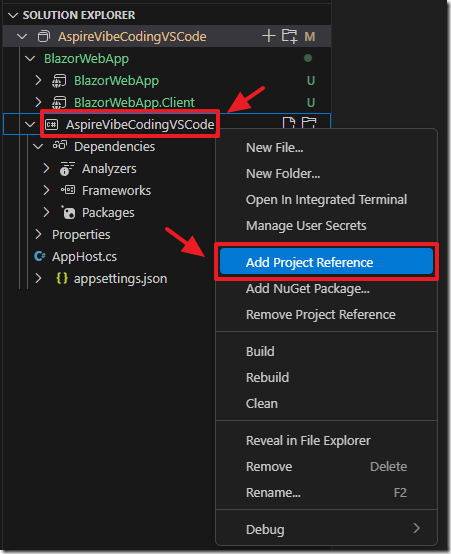Screen dimensions: 451x554
Task: Collapse the Dependencies node chevron
Action: 38,146
